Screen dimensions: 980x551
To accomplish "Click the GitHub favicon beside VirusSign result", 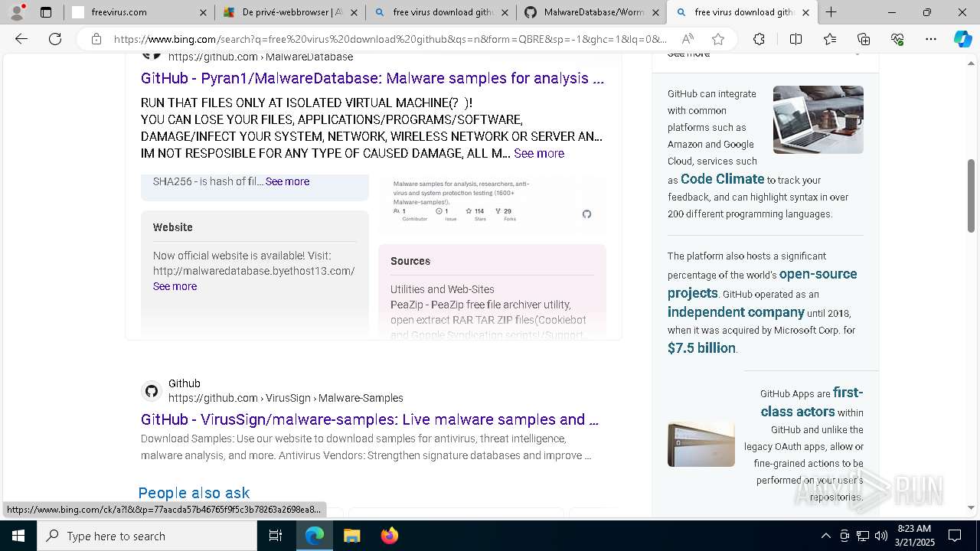I will pyautogui.click(x=152, y=391).
